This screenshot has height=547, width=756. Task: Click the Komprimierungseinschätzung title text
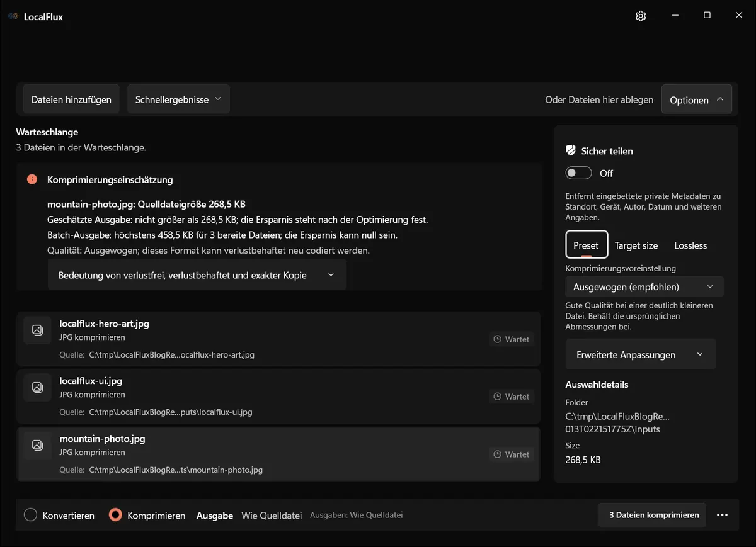(110, 179)
